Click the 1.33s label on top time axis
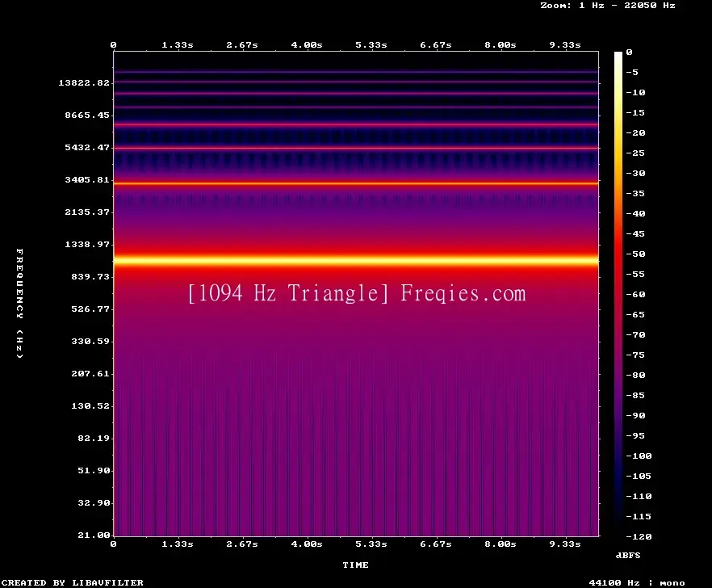Image resolution: width=712 pixels, height=588 pixels. pos(178,45)
